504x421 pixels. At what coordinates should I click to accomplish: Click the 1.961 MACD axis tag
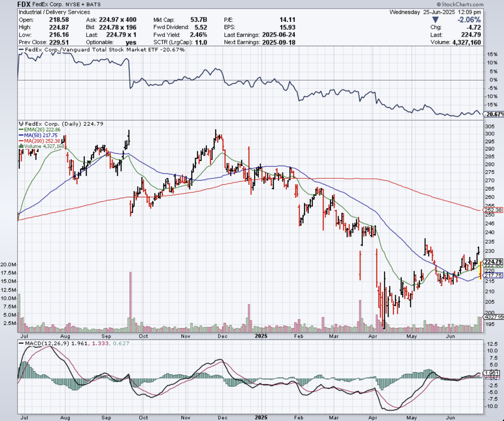[x=492, y=373]
